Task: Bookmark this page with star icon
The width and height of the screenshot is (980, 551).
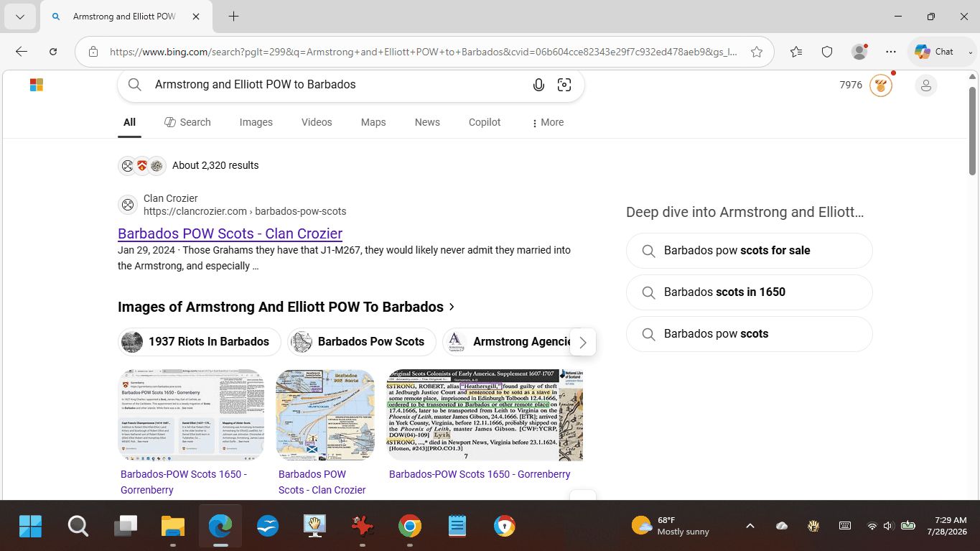Action: tap(757, 52)
